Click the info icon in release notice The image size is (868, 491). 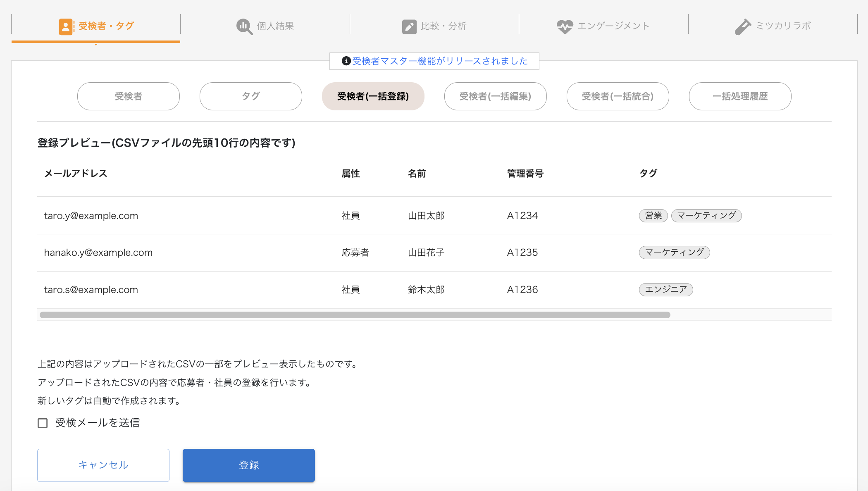coord(346,61)
